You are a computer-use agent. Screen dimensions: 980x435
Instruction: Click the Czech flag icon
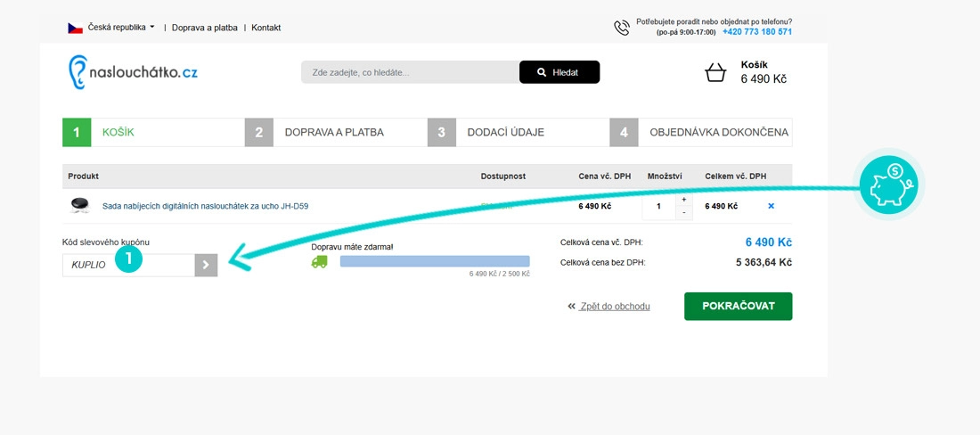pos(75,28)
